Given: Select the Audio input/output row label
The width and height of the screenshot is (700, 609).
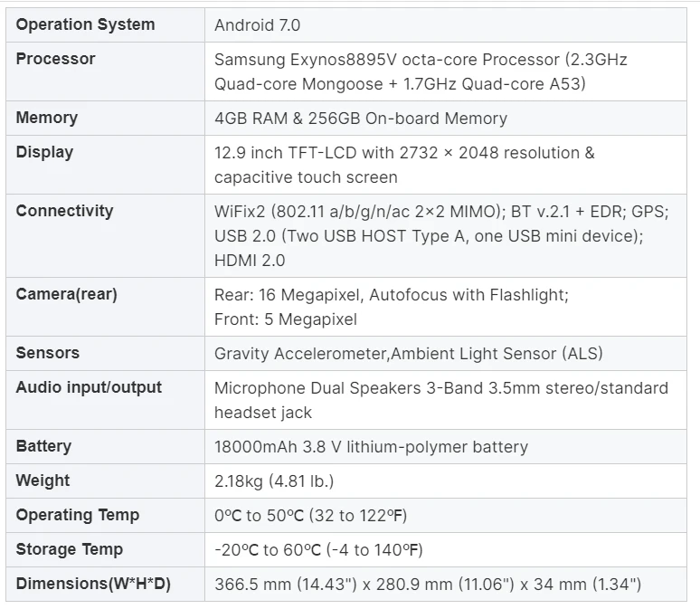Looking at the screenshot, I should coord(89,387).
